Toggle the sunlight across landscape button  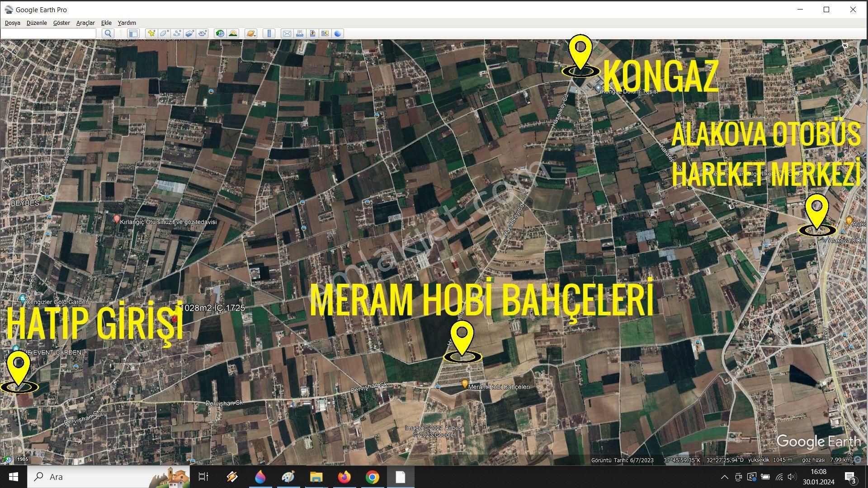click(x=233, y=33)
